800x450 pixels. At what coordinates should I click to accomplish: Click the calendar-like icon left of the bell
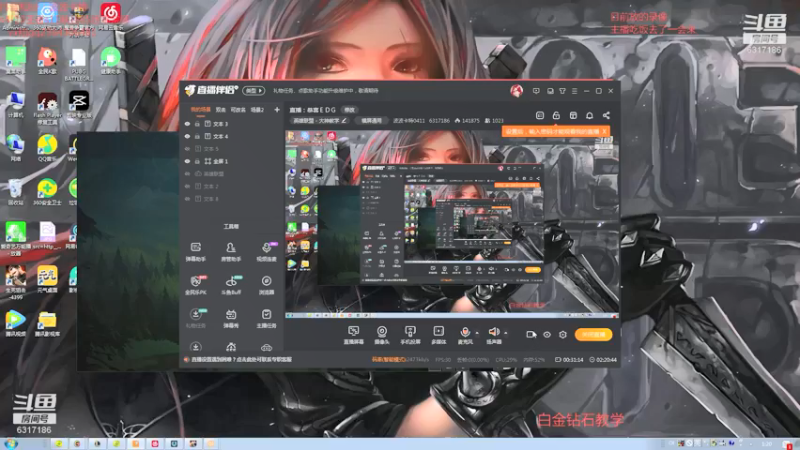tap(573, 115)
